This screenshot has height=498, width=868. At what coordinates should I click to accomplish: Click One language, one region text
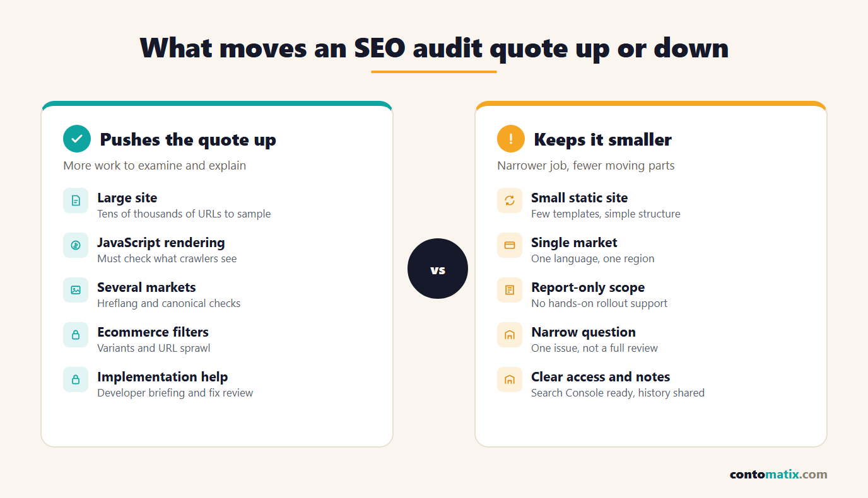(x=593, y=258)
